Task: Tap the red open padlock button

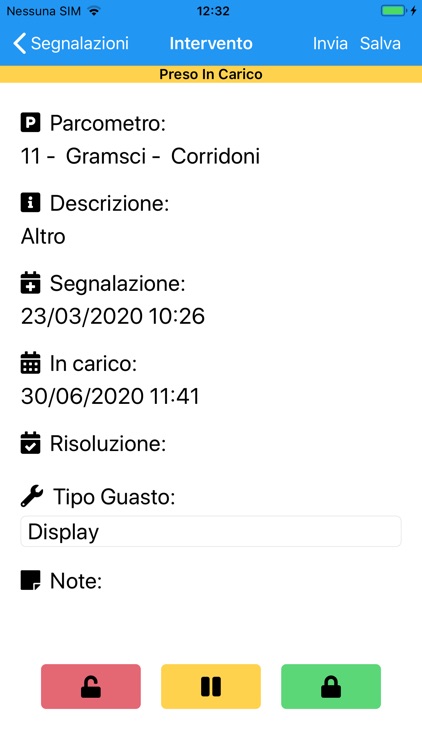Action: click(x=91, y=686)
